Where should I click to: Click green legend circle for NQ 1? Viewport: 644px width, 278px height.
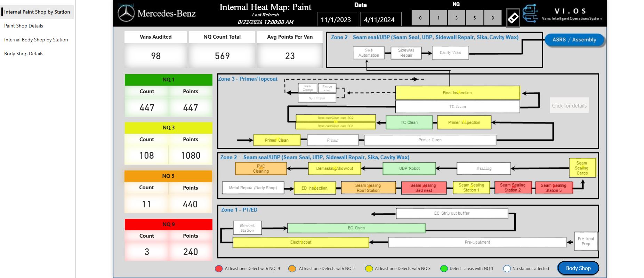click(x=444, y=269)
